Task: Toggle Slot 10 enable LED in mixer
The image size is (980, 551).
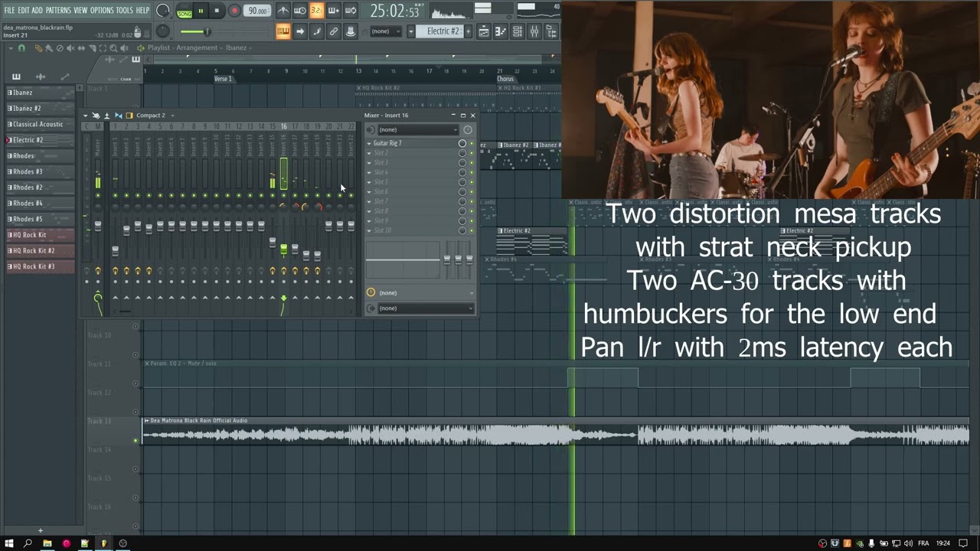Action: coord(471,230)
